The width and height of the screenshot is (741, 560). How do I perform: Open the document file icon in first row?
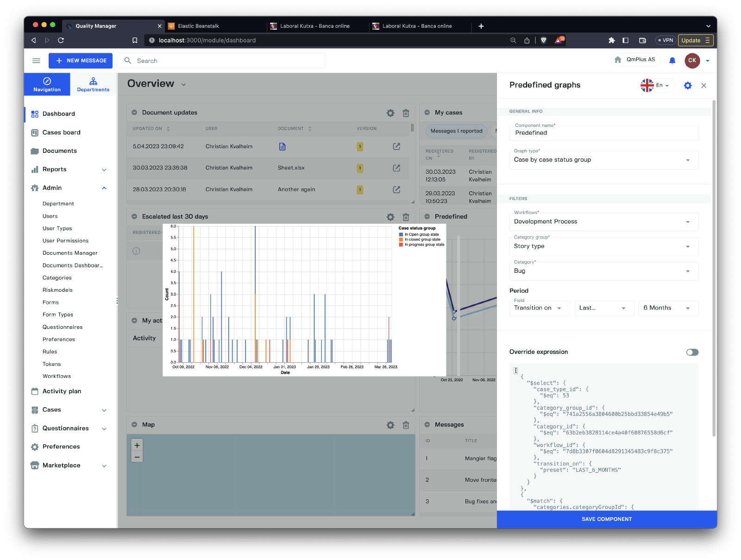click(x=282, y=147)
